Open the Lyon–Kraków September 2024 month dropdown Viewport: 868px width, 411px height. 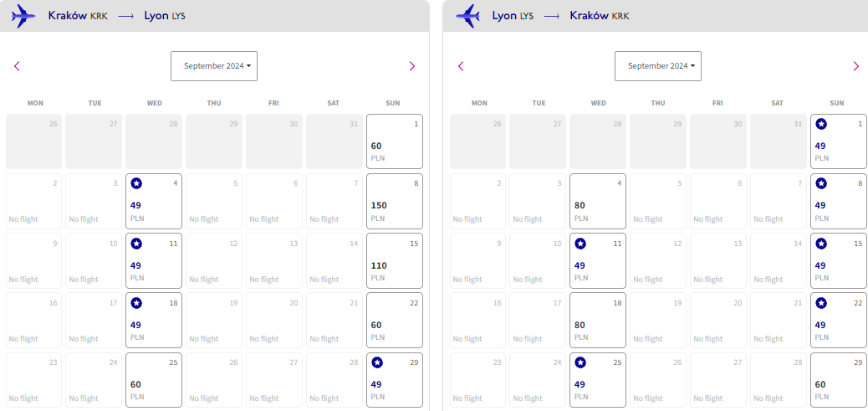[657, 66]
